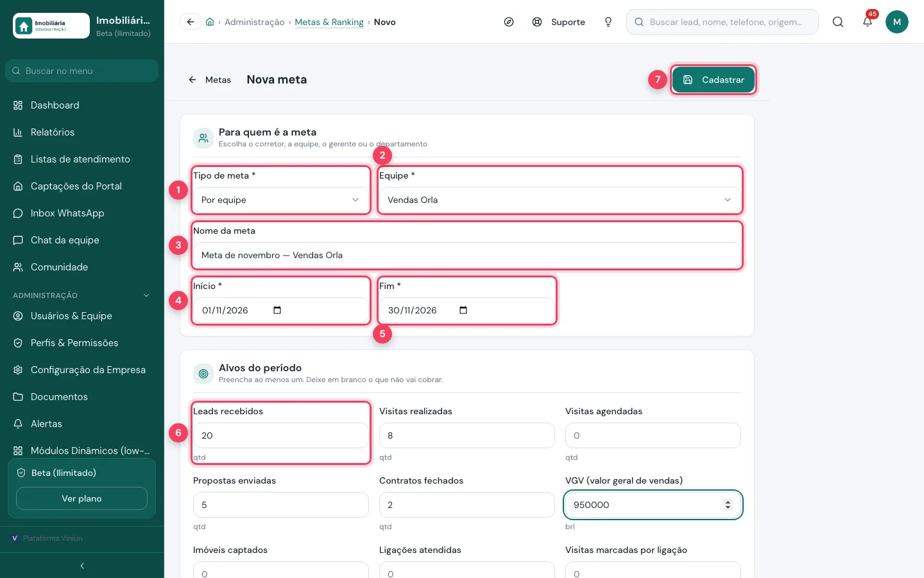The width and height of the screenshot is (924, 578).
Task: Click the Configuração da Empresa gear icon
Action: [18, 370]
